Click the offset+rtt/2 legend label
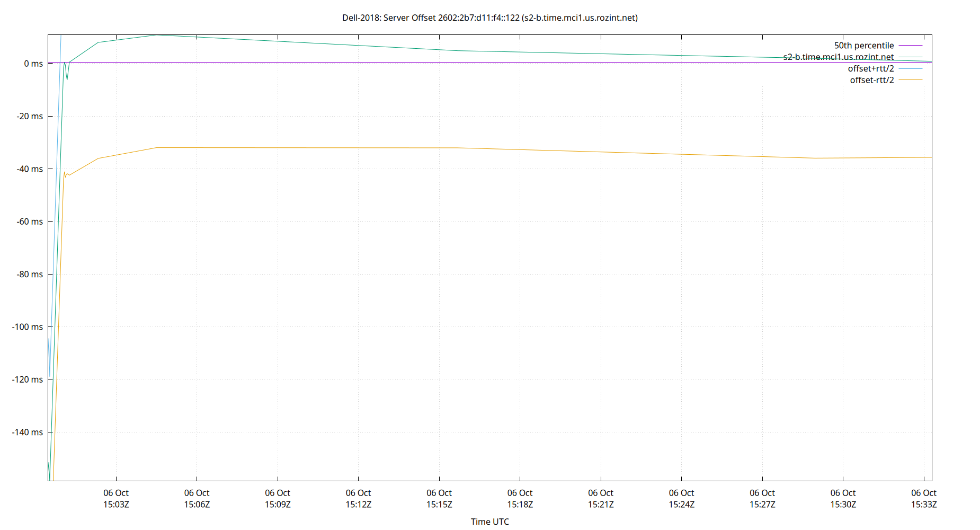 (x=871, y=68)
